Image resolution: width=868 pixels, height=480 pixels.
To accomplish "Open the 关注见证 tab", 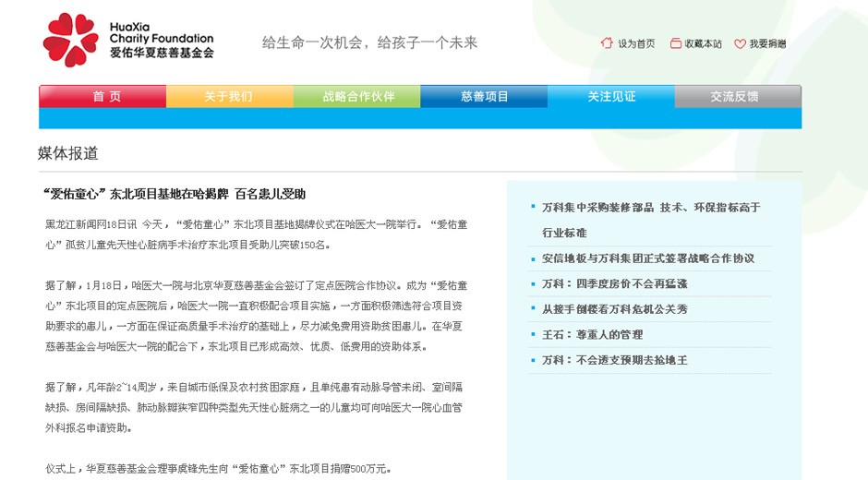I will [611, 96].
